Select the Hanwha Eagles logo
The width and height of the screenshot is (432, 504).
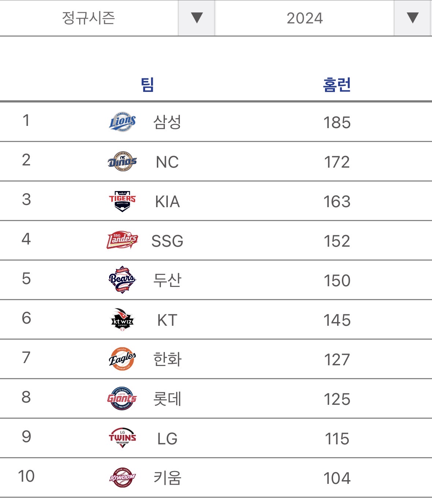(x=122, y=359)
